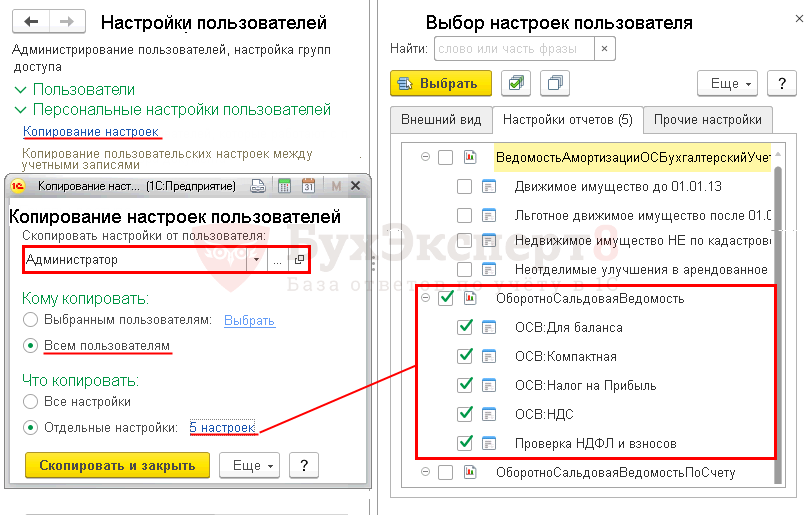
Task: Select Выбранным пользователям radio option
Action: (31, 320)
